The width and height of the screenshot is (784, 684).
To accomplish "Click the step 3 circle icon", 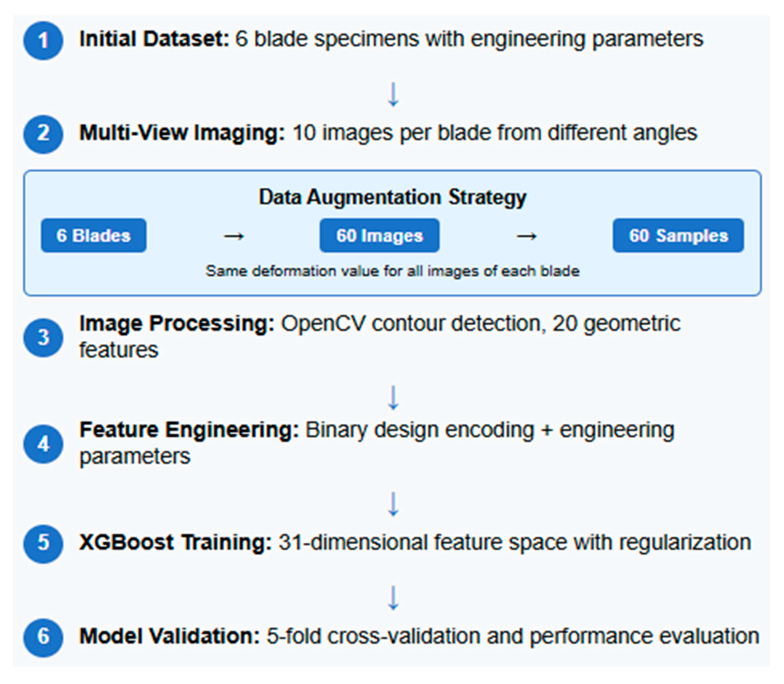I will pos(43,338).
